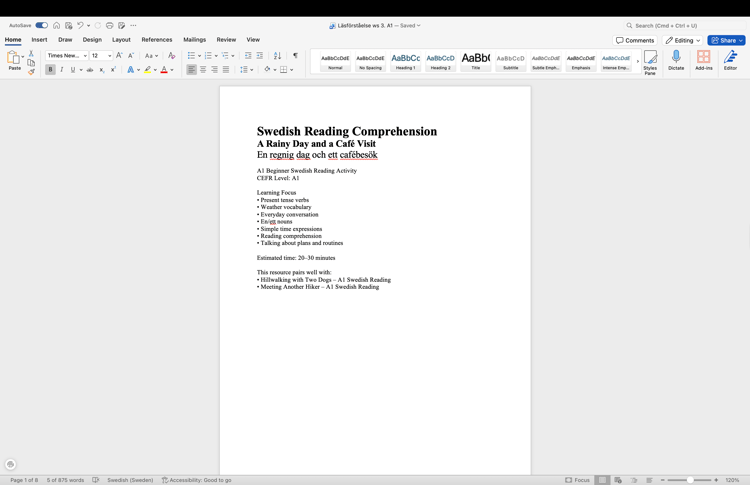Clear all formatting icon

(x=172, y=55)
